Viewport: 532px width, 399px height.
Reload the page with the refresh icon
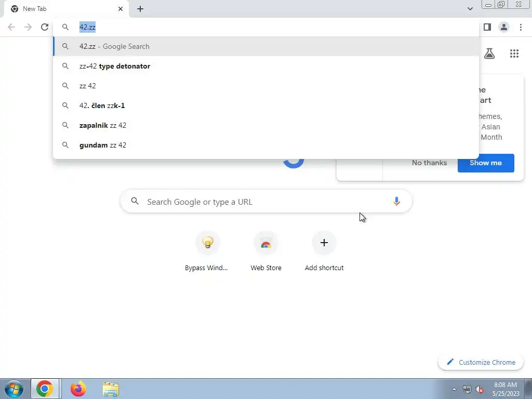pos(45,27)
